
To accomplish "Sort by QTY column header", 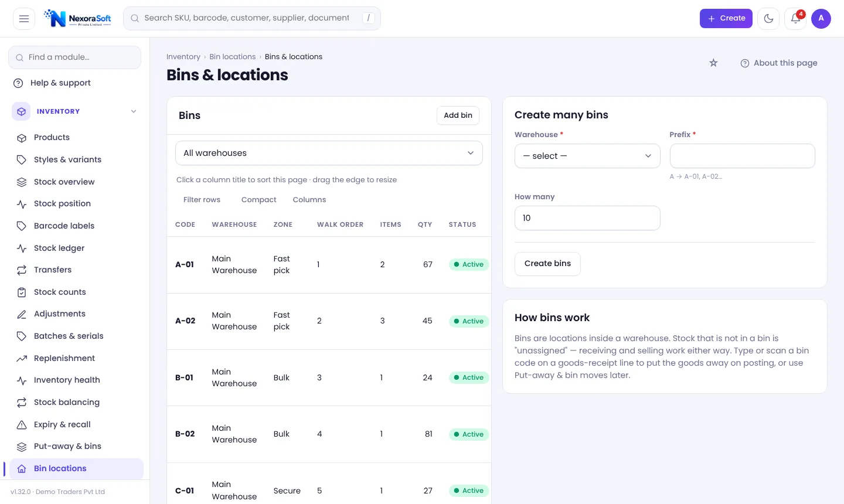I will [425, 224].
